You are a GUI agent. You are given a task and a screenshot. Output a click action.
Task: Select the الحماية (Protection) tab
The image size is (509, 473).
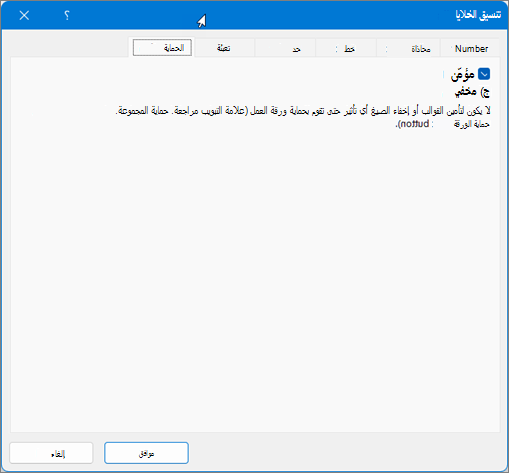(x=162, y=48)
